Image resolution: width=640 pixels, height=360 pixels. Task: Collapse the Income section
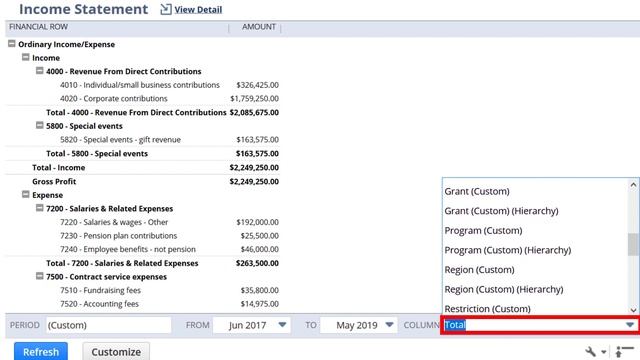point(26,57)
